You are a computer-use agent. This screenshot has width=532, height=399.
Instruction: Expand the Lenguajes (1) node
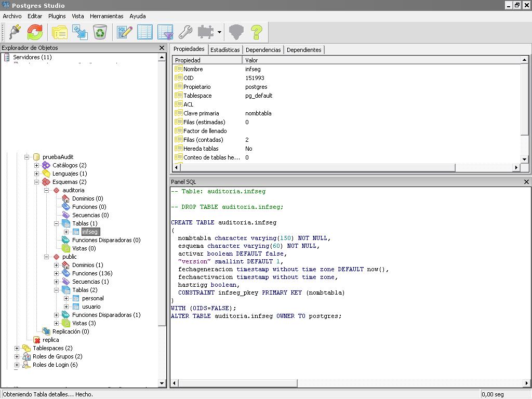(x=37, y=174)
